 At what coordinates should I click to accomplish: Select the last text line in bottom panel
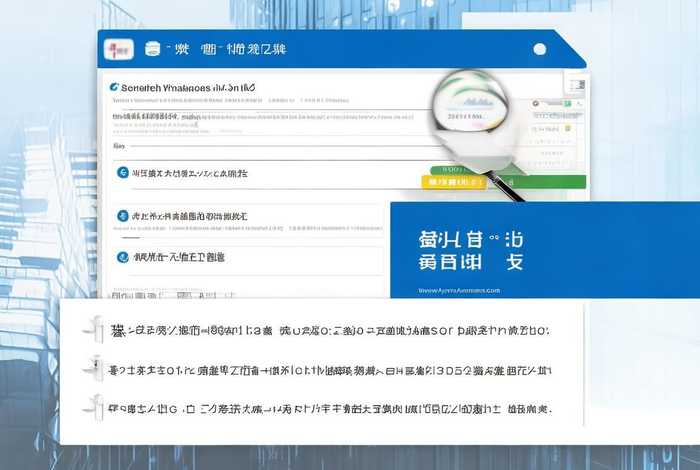click(x=330, y=408)
